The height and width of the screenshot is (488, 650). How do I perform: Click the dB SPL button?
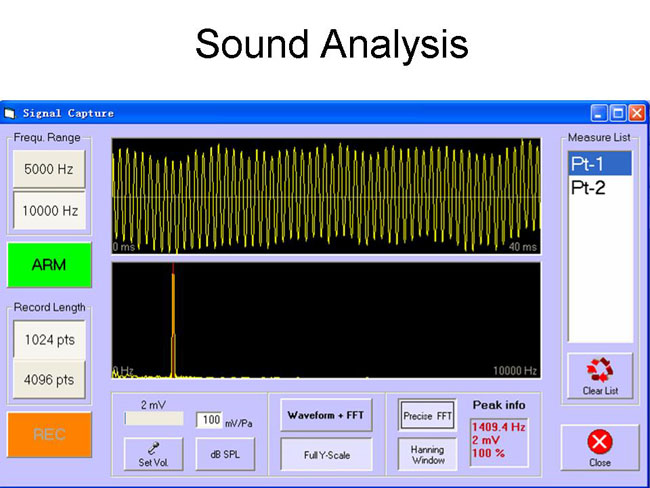225,454
